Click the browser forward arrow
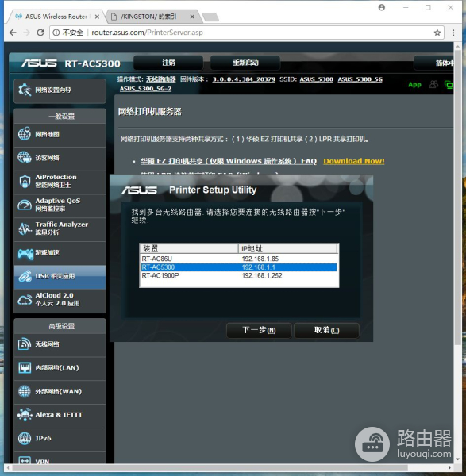 (x=27, y=33)
